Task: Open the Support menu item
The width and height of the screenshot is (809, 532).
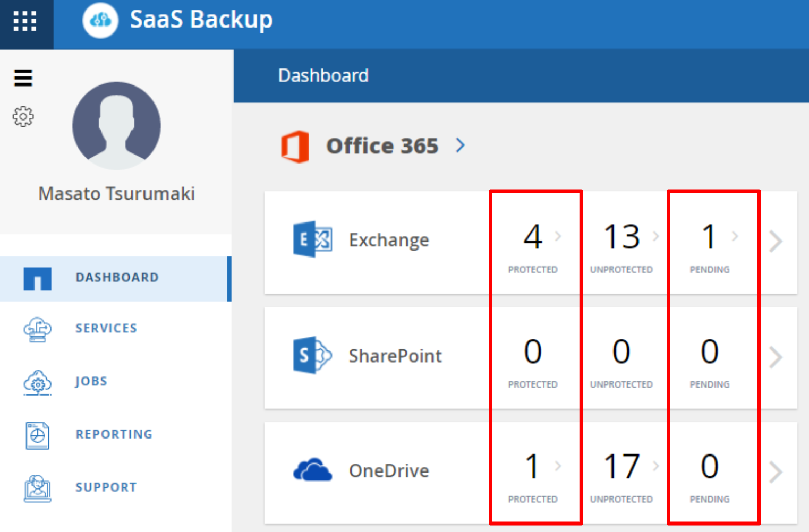Action: coord(106,487)
